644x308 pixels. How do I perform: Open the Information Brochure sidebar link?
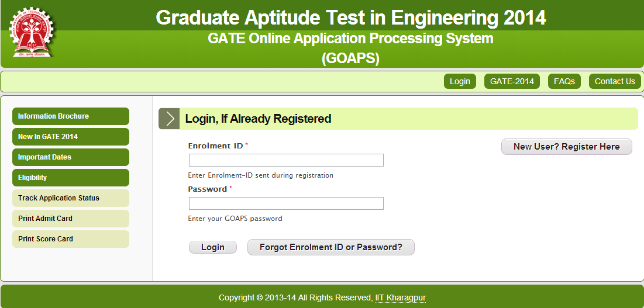(70, 116)
